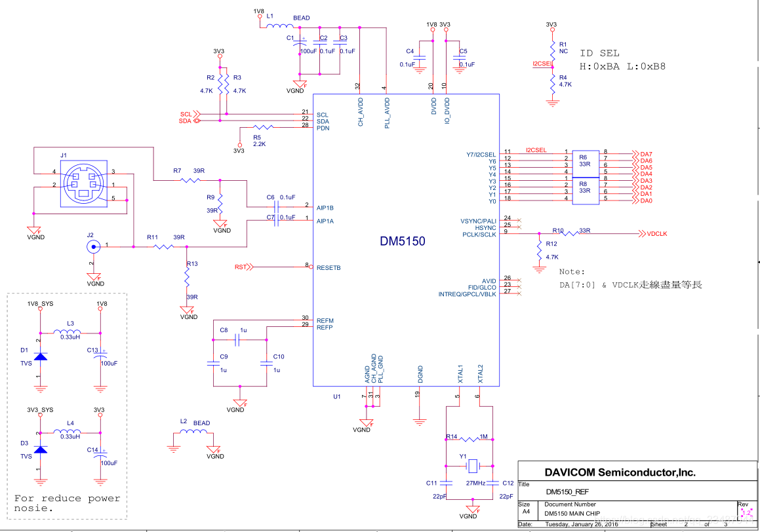Click the 'U1' reference designator
The width and height of the screenshot is (760, 532).
coord(336,396)
